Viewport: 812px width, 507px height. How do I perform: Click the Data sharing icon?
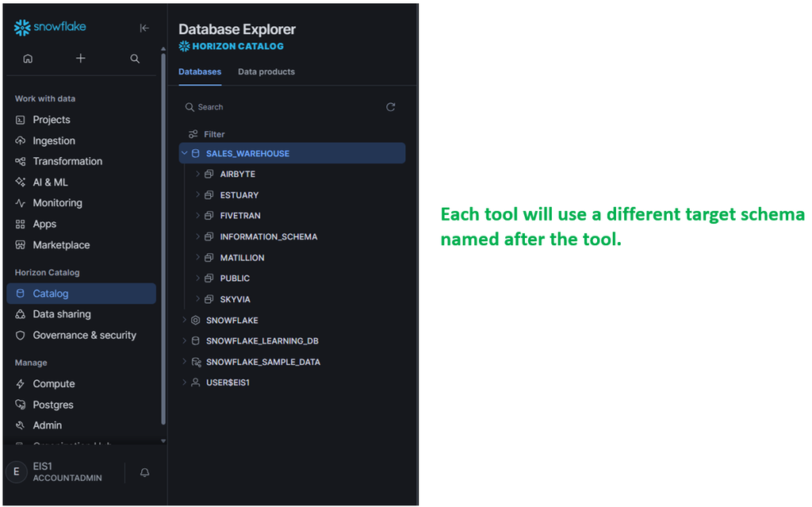(x=20, y=314)
